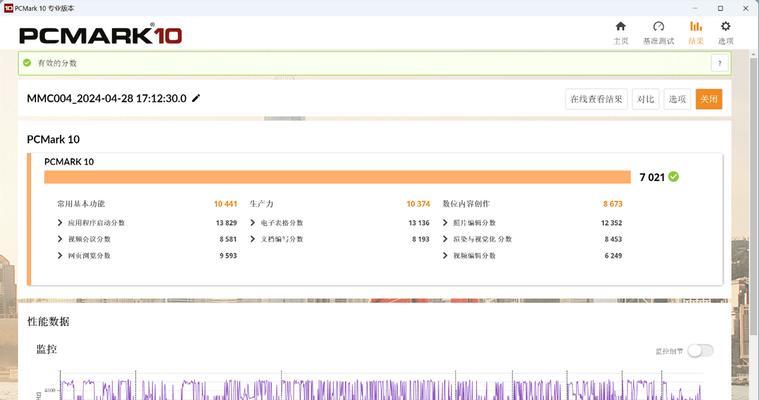Viewport: 759px width, 400px height.
Task: Click the value 13 136
Action: click(419, 223)
